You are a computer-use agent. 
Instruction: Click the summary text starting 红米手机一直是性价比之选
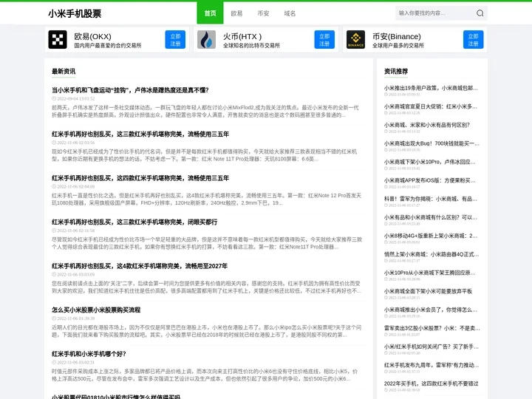tap(207, 199)
